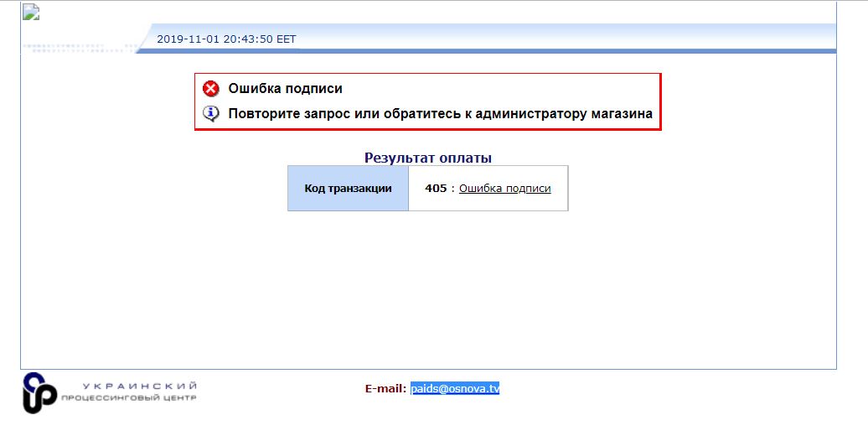Image resolution: width=868 pixels, height=441 pixels.
Task: Click the "Результат оплаты" heading
Action: coord(427,157)
